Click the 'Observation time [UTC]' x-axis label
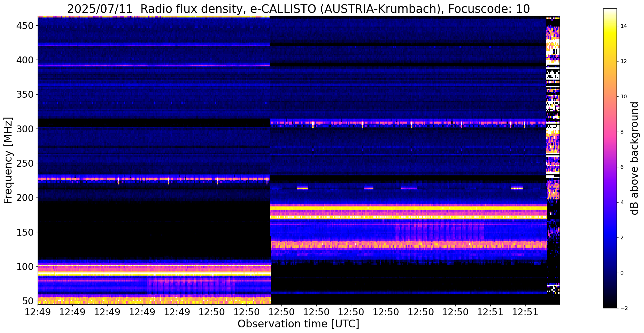Viewport: 644px width, 333px height. pyautogui.click(x=298, y=324)
